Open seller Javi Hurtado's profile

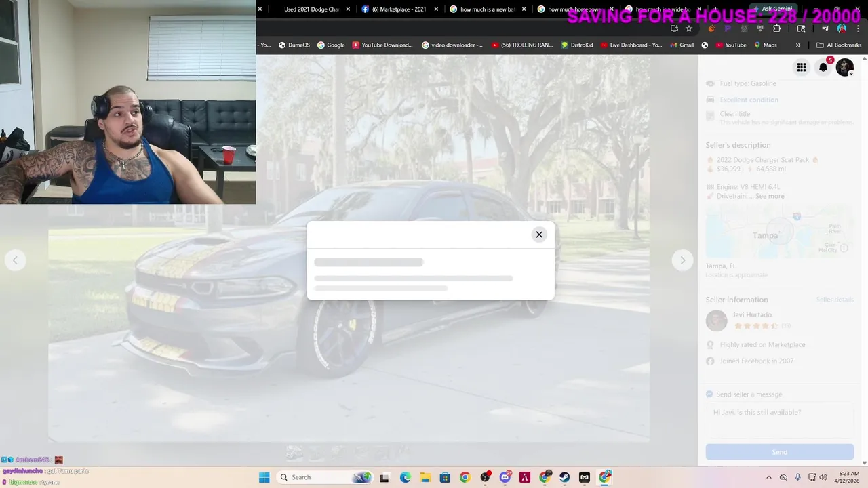click(x=752, y=314)
